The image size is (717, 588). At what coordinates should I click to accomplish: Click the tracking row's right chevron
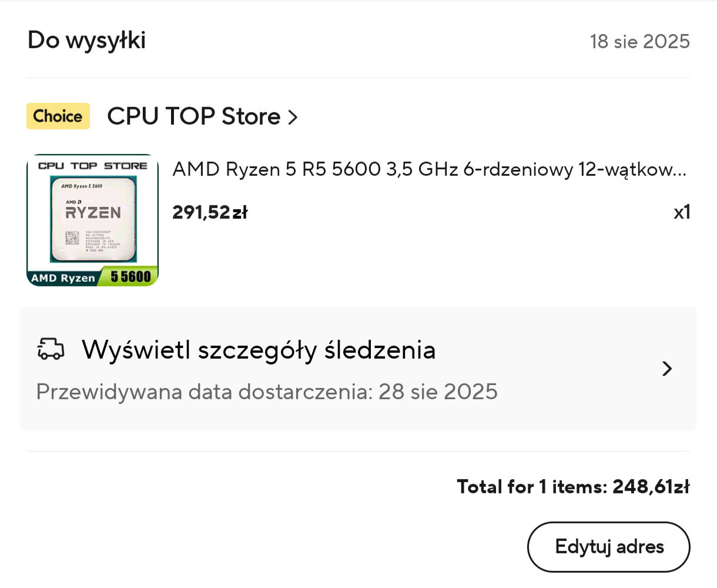666,369
